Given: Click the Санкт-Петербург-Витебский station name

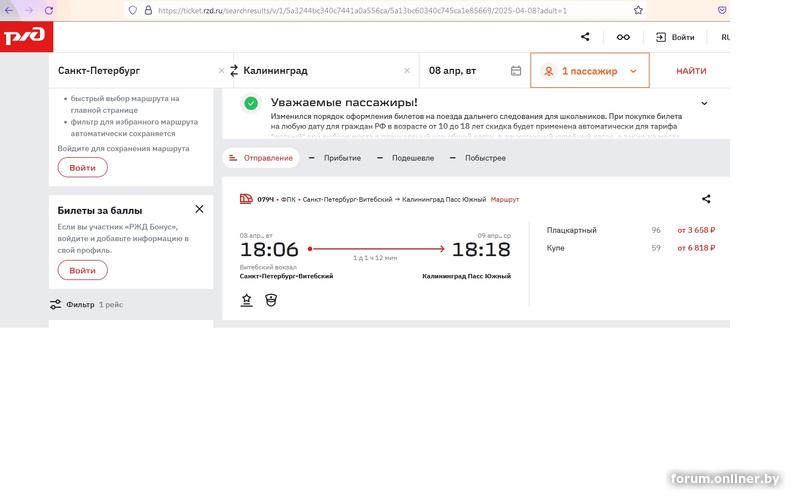Looking at the screenshot, I should [286, 276].
